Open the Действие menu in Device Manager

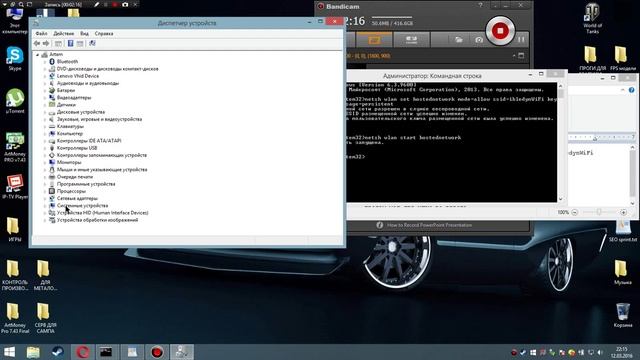(64, 33)
